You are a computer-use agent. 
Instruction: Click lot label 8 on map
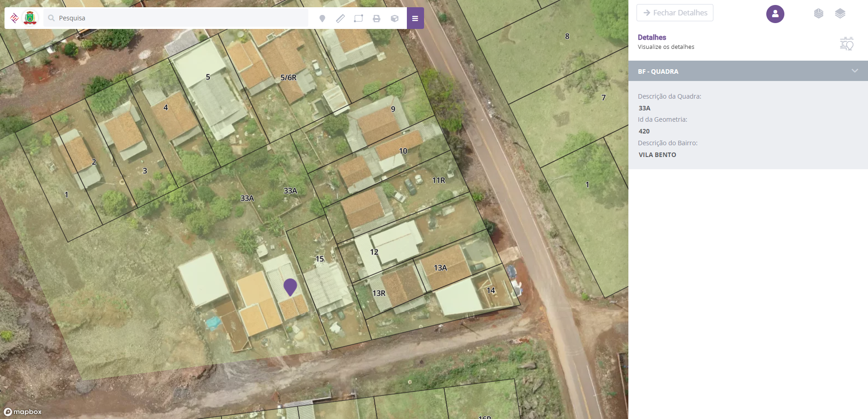pyautogui.click(x=567, y=36)
